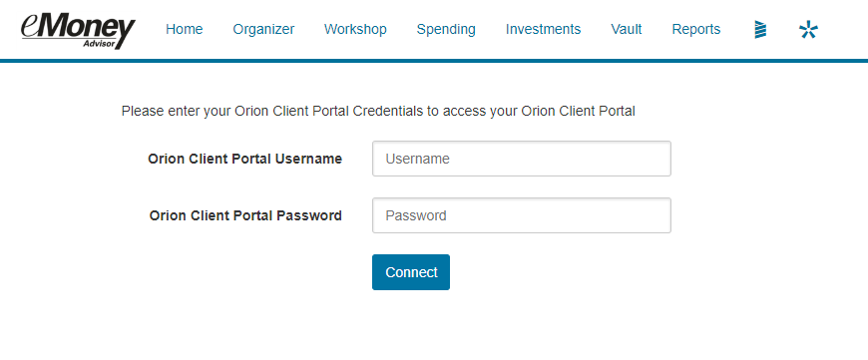This screenshot has width=868, height=360.
Task: Navigate to the Spending tab
Action: (x=446, y=29)
